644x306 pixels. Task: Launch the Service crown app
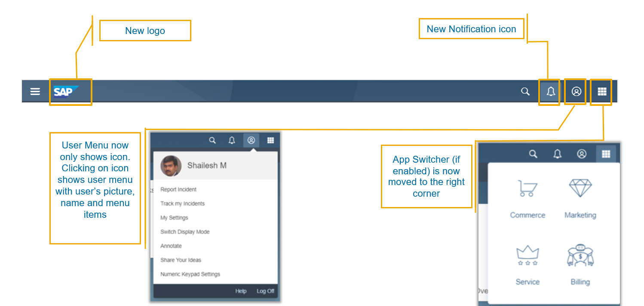tap(527, 266)
